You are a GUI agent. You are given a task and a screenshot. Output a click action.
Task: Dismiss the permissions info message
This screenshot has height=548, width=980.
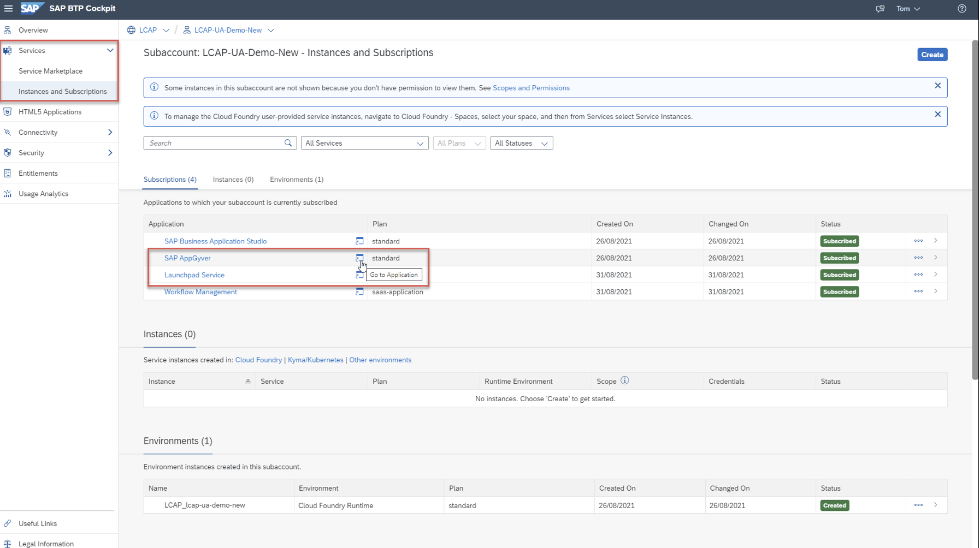[937, 86]
